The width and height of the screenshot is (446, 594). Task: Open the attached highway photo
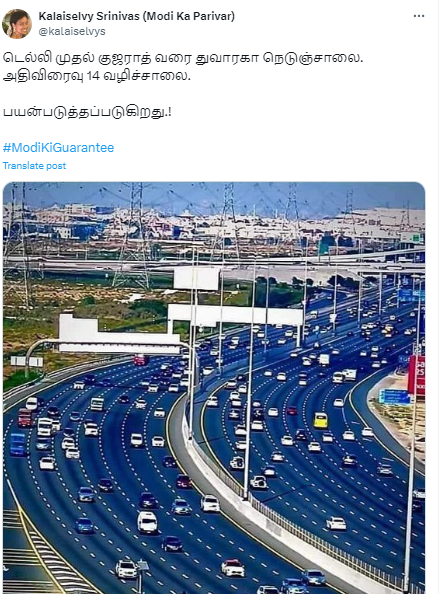point(214,388)
